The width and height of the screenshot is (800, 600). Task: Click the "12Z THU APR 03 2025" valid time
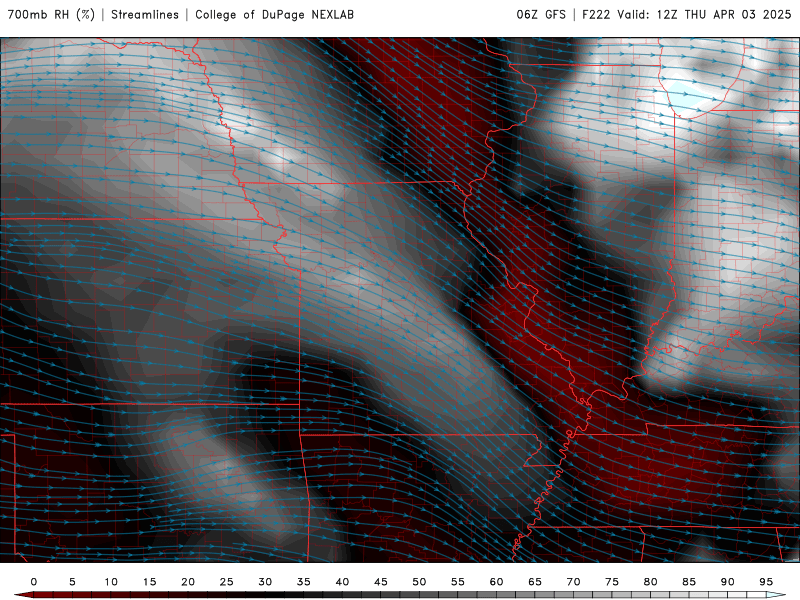[x=723, y=14]
